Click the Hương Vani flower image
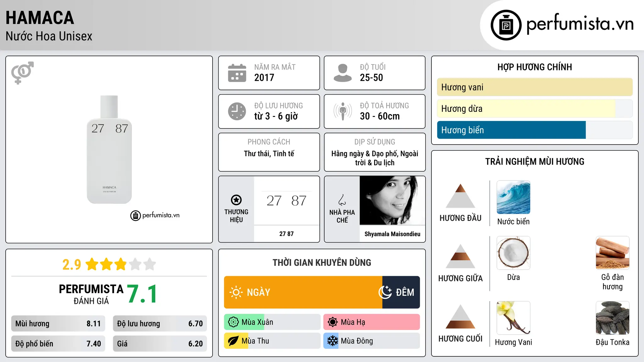Viewport: 644px width, 362px height. coord(513,318)
